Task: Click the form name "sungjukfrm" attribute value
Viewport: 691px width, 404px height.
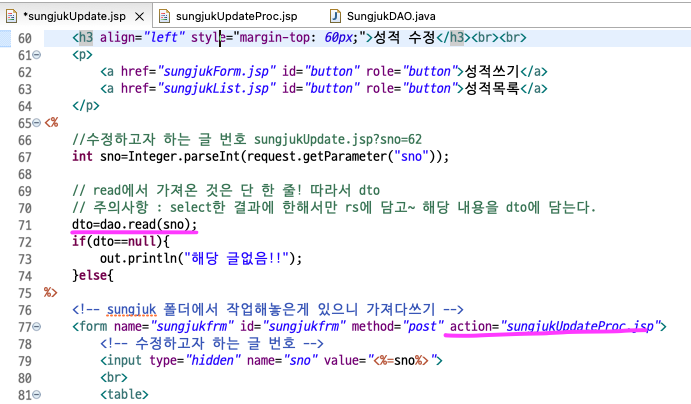Action: (x=192, y=326)
